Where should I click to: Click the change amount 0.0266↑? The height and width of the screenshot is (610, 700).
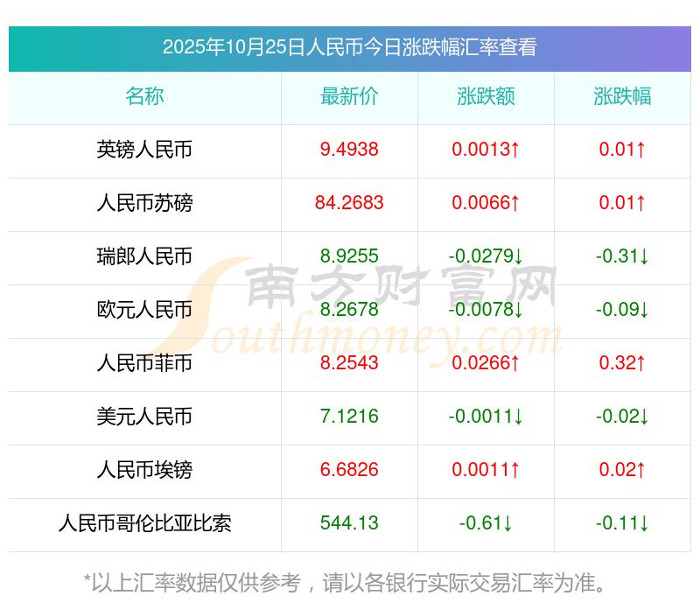click(x=486, y=363)
